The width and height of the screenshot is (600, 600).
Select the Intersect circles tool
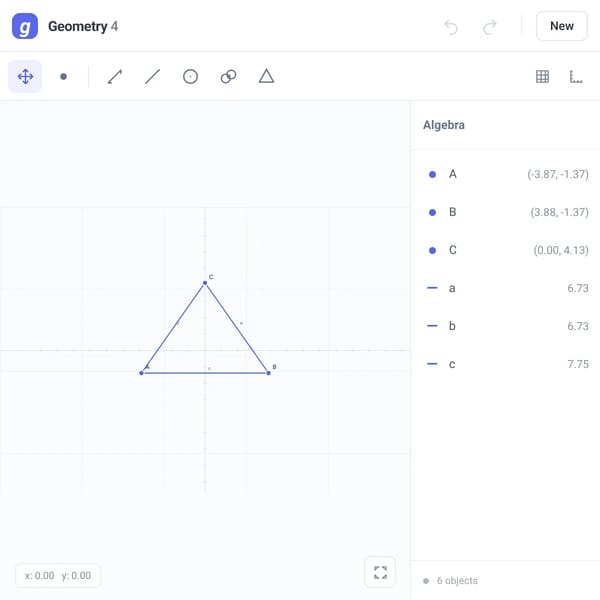click(x=228, y=77)
